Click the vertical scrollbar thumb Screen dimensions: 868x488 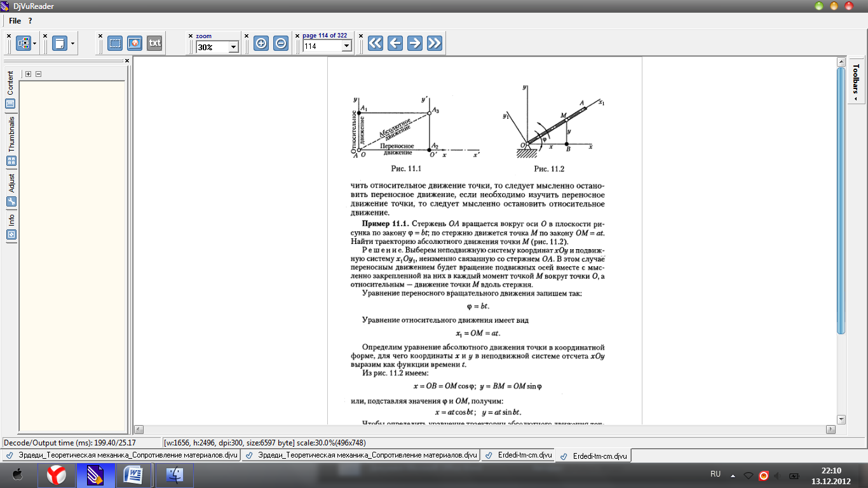[x=841, y=200]
